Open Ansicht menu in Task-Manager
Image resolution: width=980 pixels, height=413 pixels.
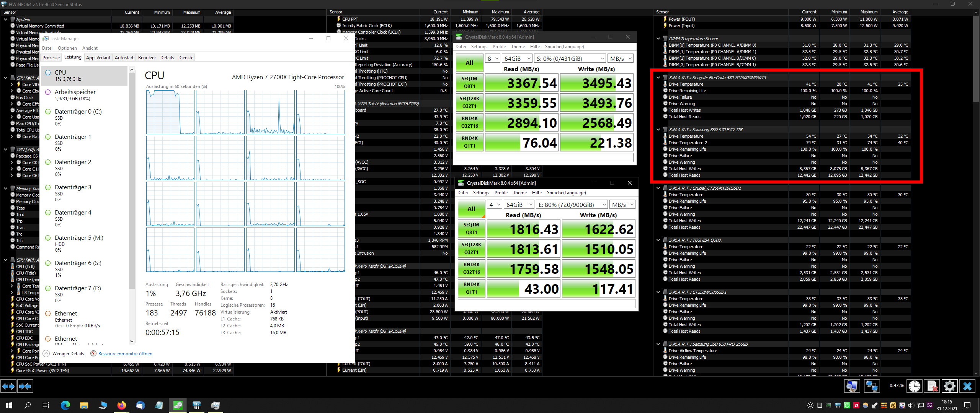click(90, 48)
